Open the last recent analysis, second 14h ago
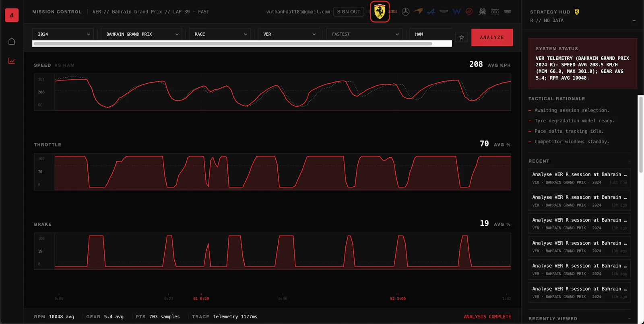This screenshot has height=324, width=644. point(580,292)
